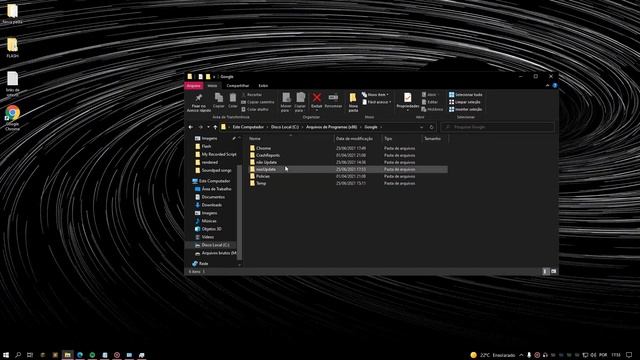Click Copiar caminho command
640x360 pixels.
click(x=258, y=102)
